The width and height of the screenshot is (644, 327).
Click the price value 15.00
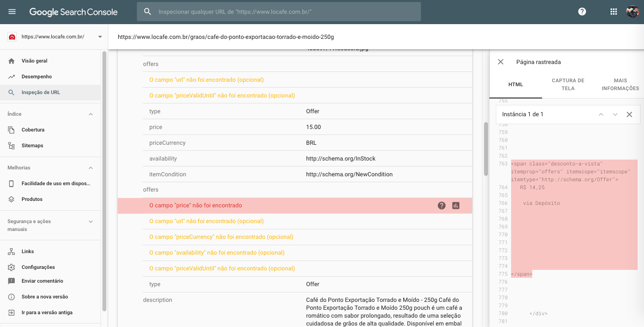(x=313, y=127)
